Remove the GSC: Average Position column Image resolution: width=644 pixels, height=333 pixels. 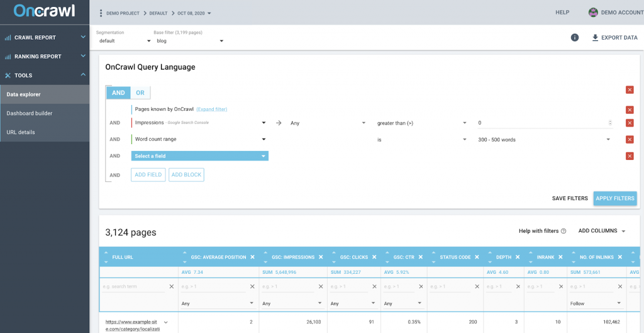tap(253, 257)
